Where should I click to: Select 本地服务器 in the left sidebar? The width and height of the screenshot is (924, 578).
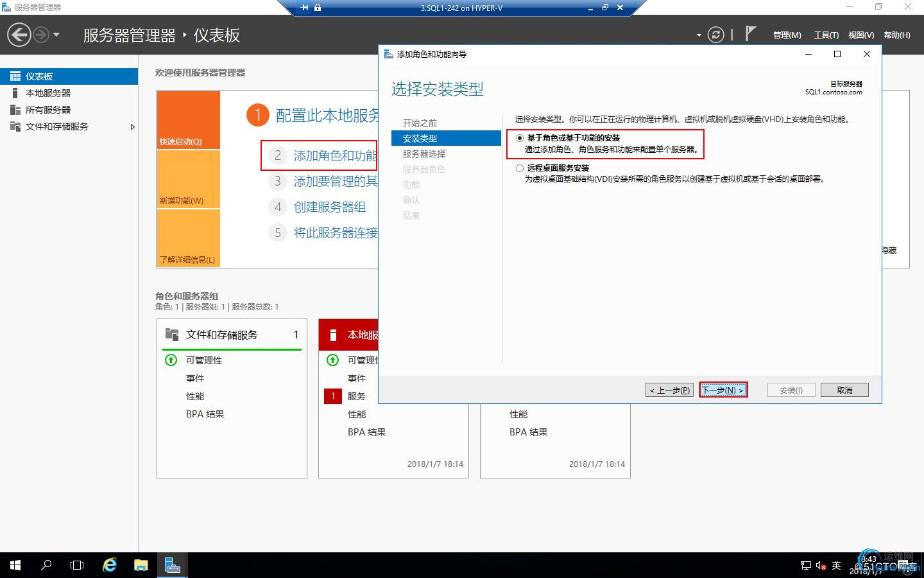tap(69, 93)
